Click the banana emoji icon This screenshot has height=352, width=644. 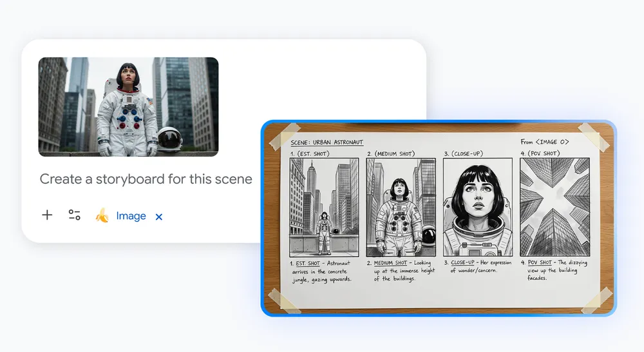click(102, 215)
